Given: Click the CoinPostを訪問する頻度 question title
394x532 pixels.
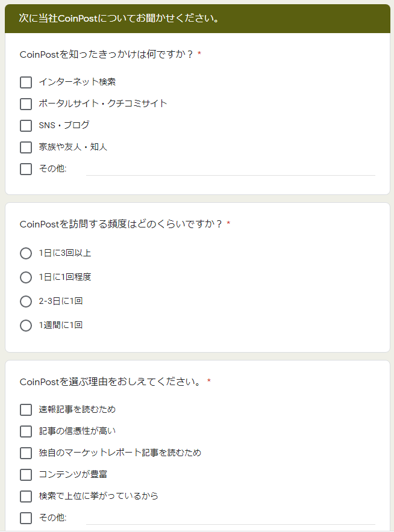Looking at the screenshot, I should click(121, 224).
